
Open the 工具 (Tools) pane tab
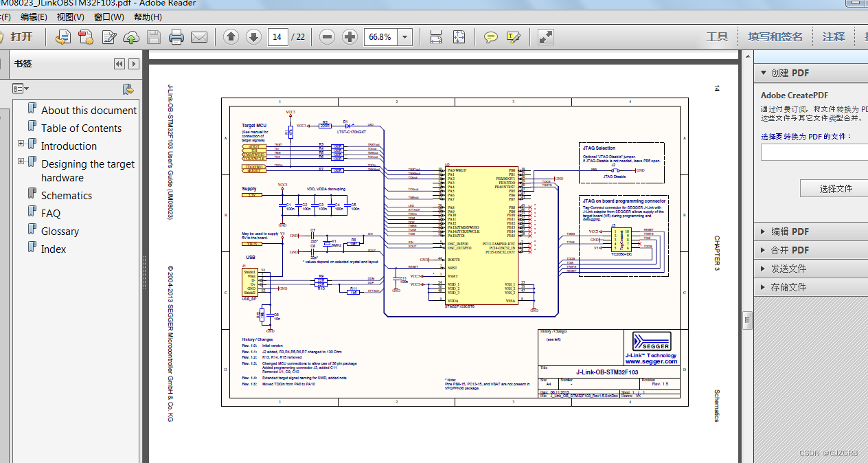click(717, 36)
